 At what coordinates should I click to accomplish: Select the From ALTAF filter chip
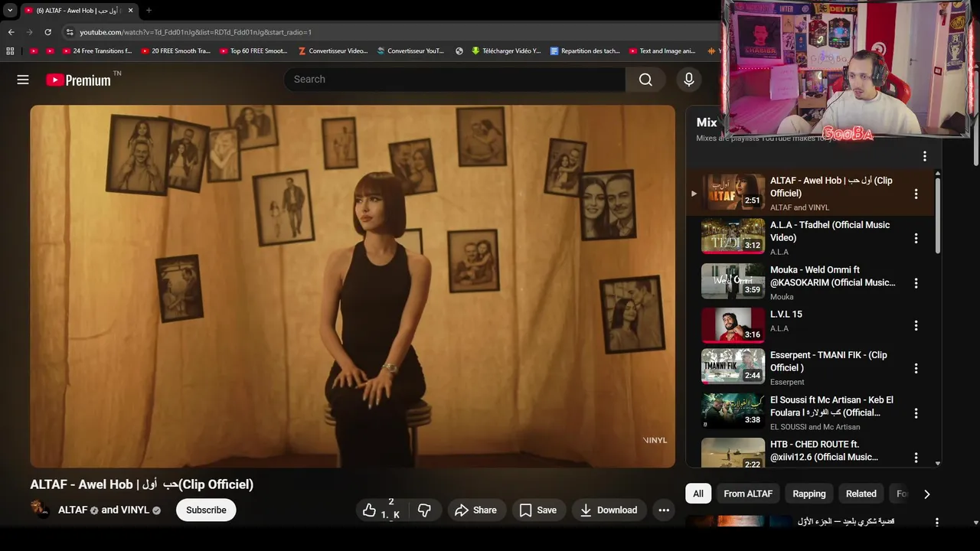pos(748,494)
